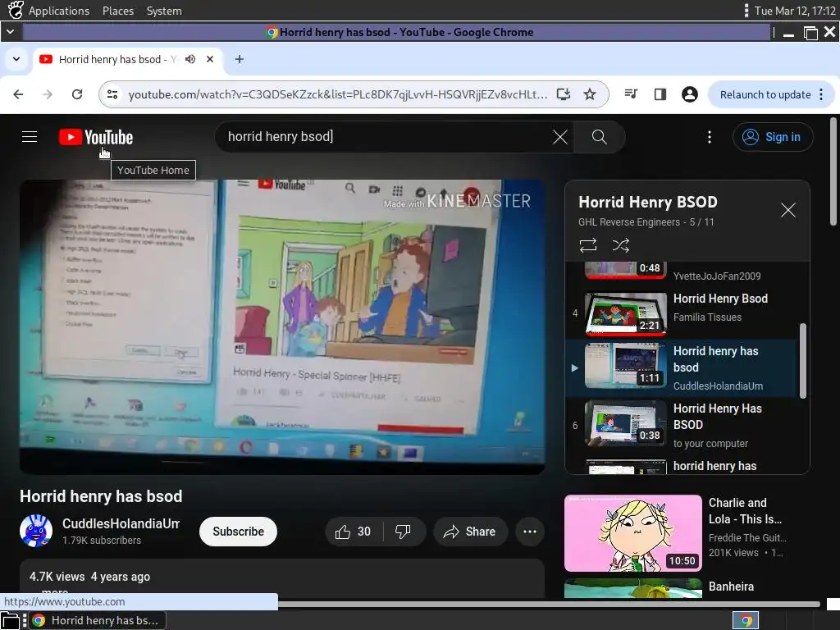Mute tab via speaker icon
The image size is (840, 630).
click(190, 59)
